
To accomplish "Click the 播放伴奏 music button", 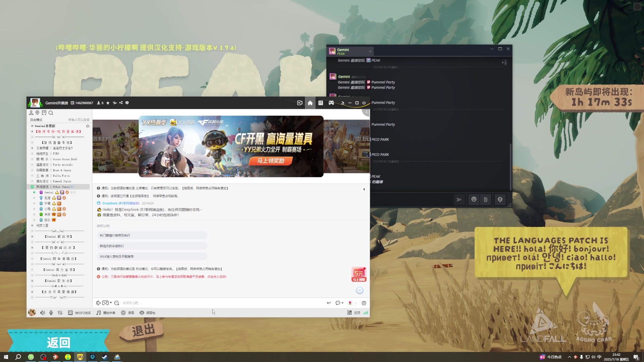I will [106, 313].
